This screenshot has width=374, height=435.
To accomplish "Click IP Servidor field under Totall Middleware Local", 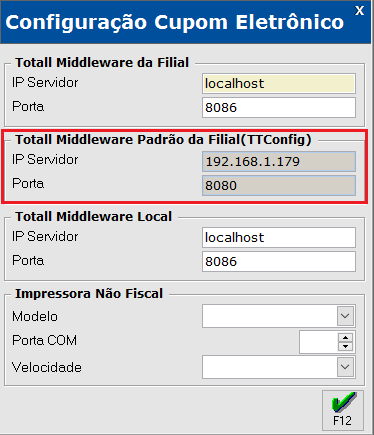I will [x=279, y=238].
